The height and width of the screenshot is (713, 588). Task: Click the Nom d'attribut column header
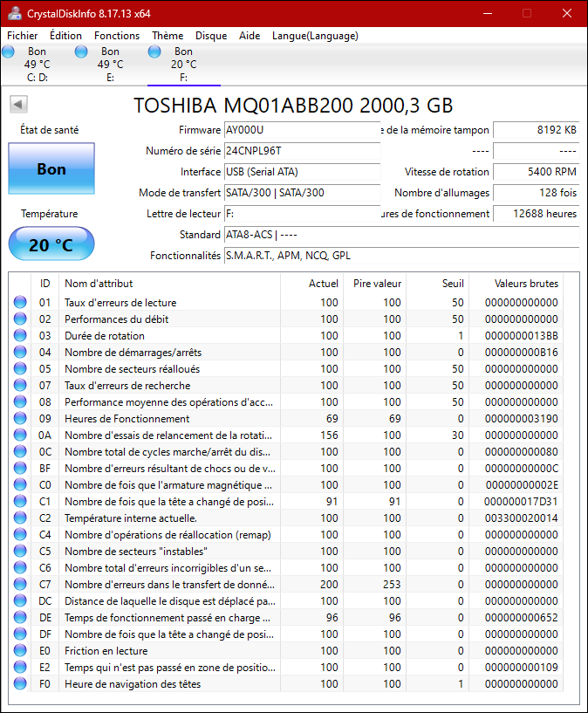99,283
